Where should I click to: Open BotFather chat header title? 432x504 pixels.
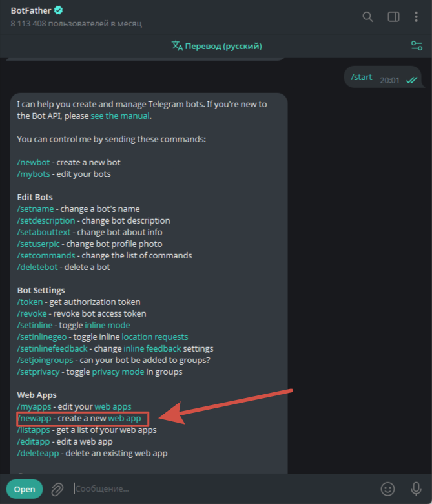tap(31, 10)
